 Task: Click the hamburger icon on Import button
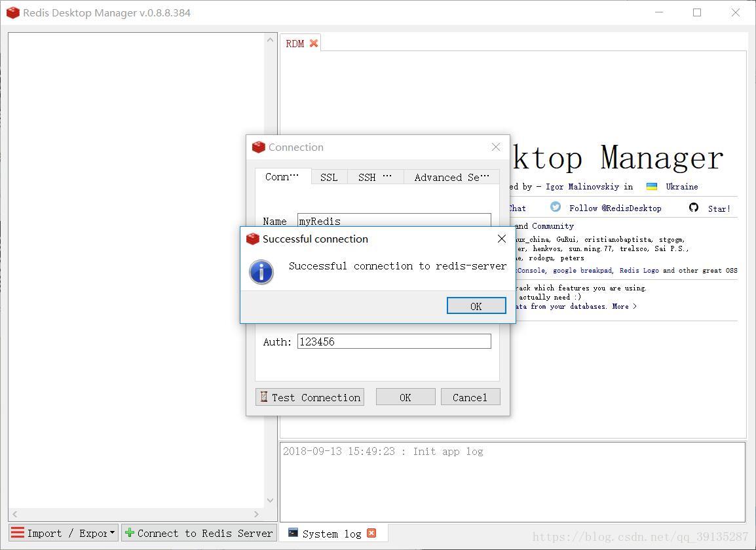[17, 533]
